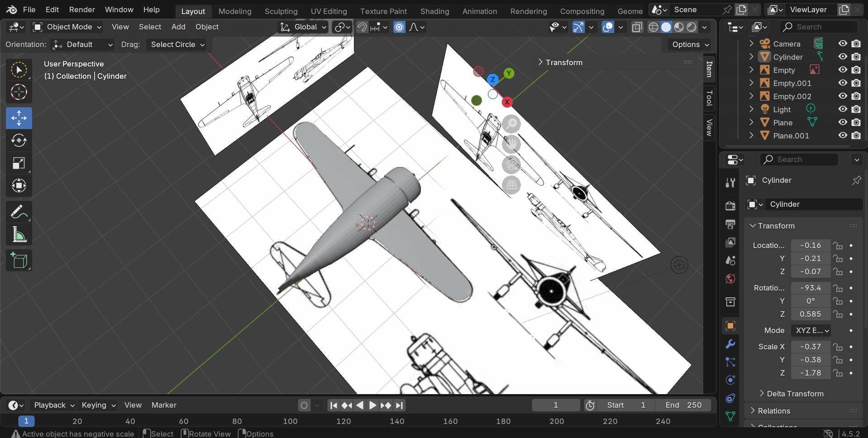Select the Select Box tool in toolbar

coord(19,70)
